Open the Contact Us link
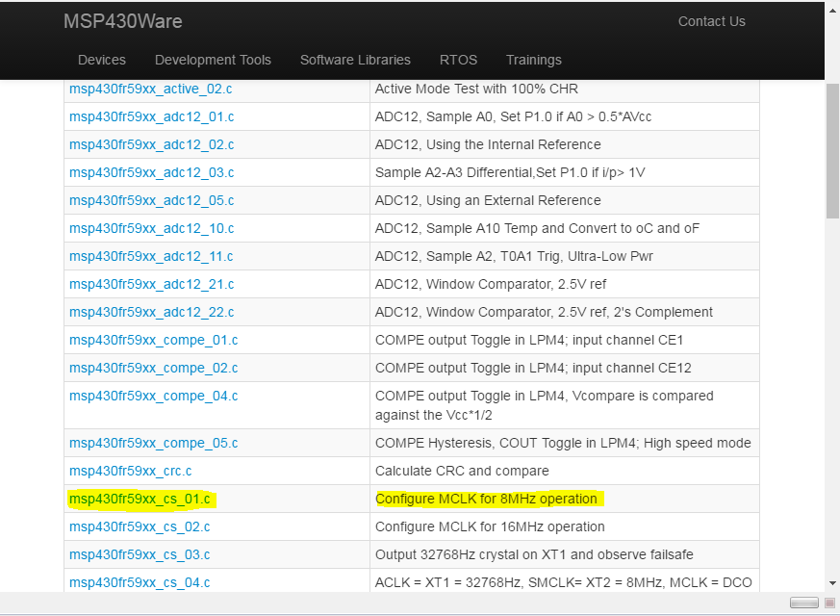 (x=711, y=21)
